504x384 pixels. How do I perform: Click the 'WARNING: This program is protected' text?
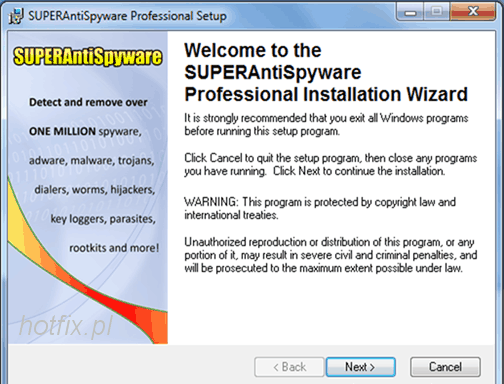click(x=320, y=208)
